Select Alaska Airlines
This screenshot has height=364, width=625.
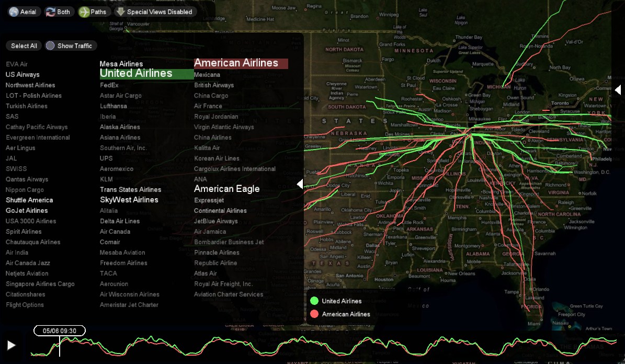click(x=120, y=127)
